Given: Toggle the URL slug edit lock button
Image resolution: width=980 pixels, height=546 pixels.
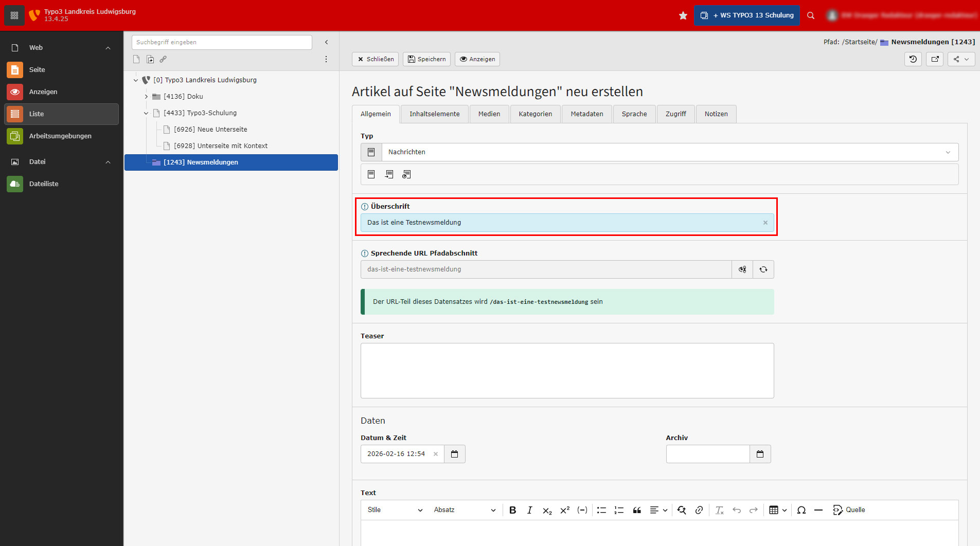Looking at the screenshot, I should [x=742, y=269].
